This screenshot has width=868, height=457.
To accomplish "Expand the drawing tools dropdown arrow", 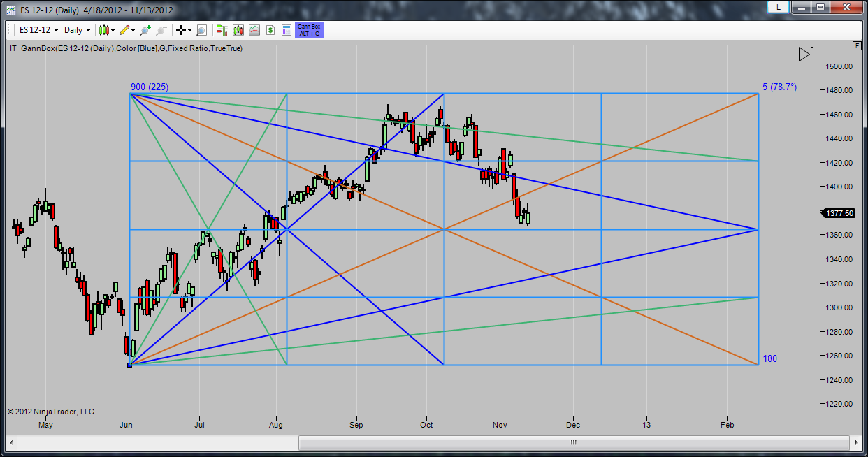I will click(133, 30).
